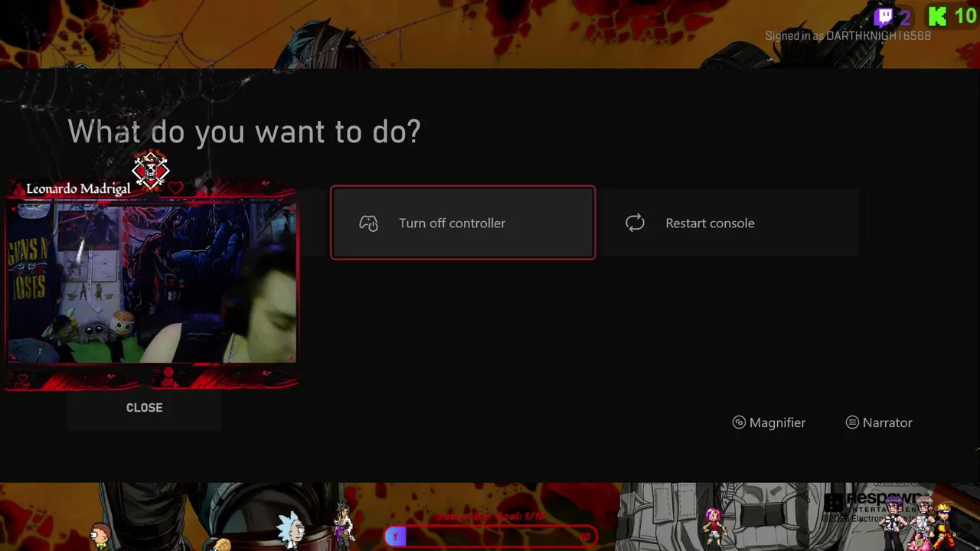Open the Narrator option
Image resolution: width=980 pixels, height=551 pixels.
(879, 422)
